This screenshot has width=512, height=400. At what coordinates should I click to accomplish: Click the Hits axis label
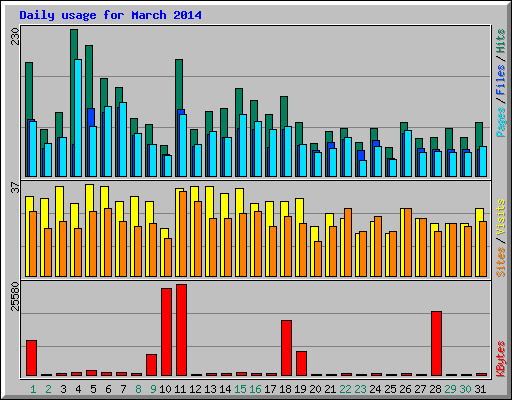(500, 41)
